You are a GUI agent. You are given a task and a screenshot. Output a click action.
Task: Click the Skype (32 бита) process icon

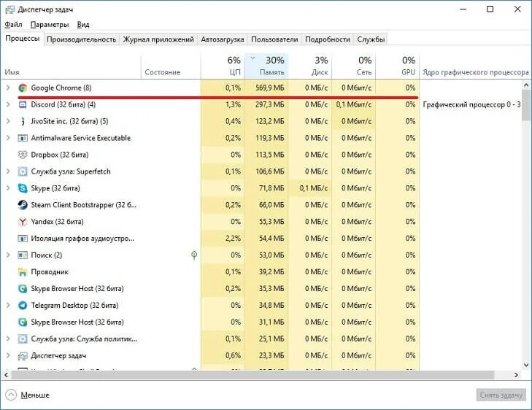coord(23,188)
